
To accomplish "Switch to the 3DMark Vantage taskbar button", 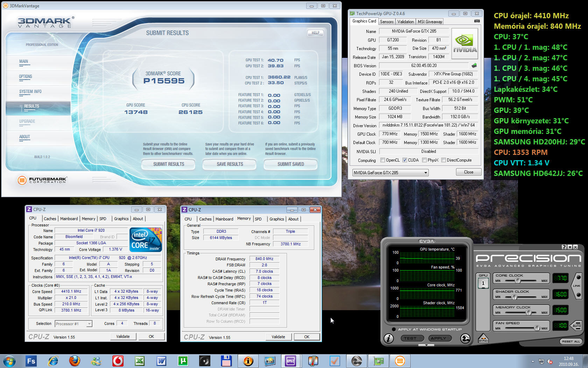I will point(400,361).
